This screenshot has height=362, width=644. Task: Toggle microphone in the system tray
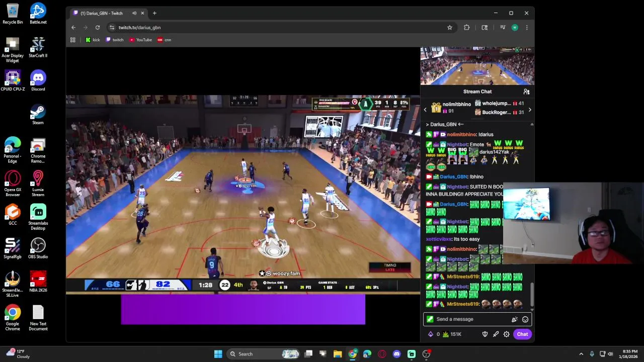coord(592,354)
